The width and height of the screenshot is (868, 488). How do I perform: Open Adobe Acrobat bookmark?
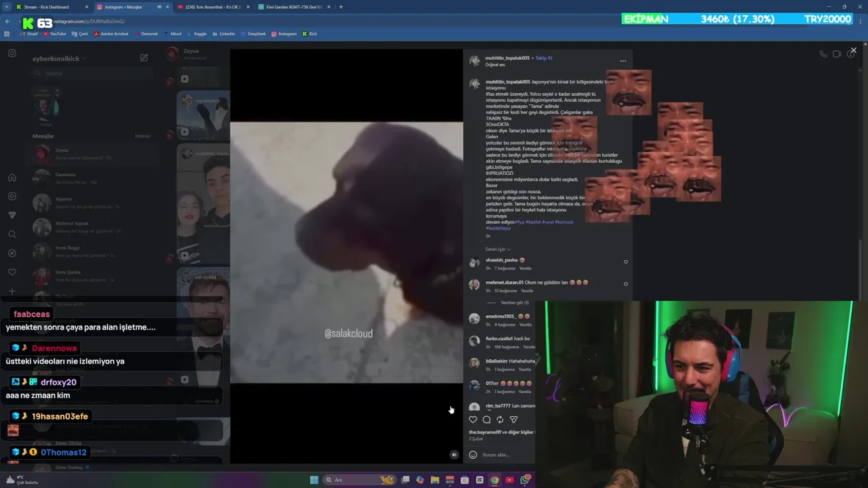[111, 34]
